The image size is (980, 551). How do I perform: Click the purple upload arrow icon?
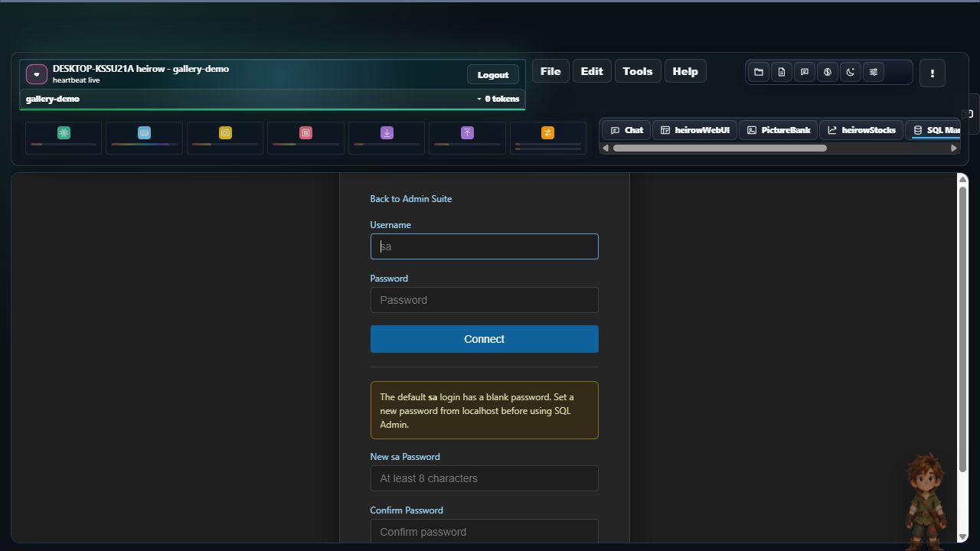tap(467, 133)
